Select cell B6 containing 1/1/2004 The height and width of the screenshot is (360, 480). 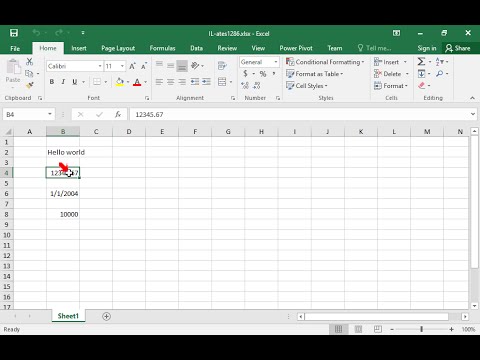click(63, 194)
